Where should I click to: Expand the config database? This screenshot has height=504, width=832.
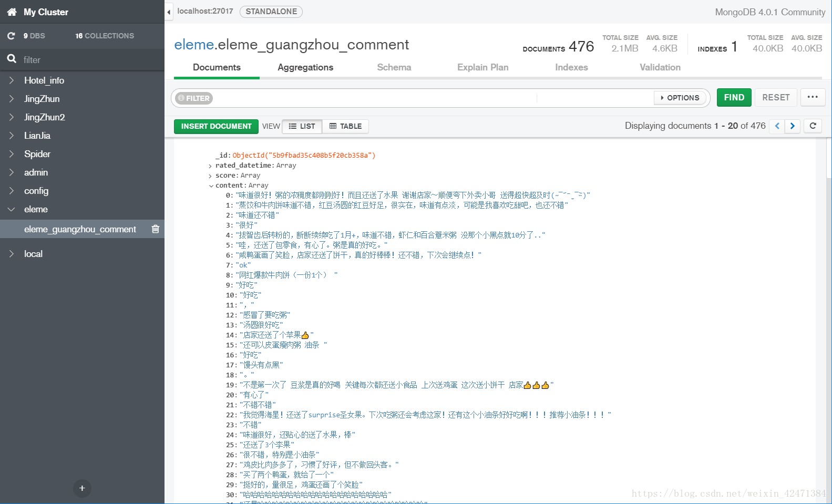[11, 191]
